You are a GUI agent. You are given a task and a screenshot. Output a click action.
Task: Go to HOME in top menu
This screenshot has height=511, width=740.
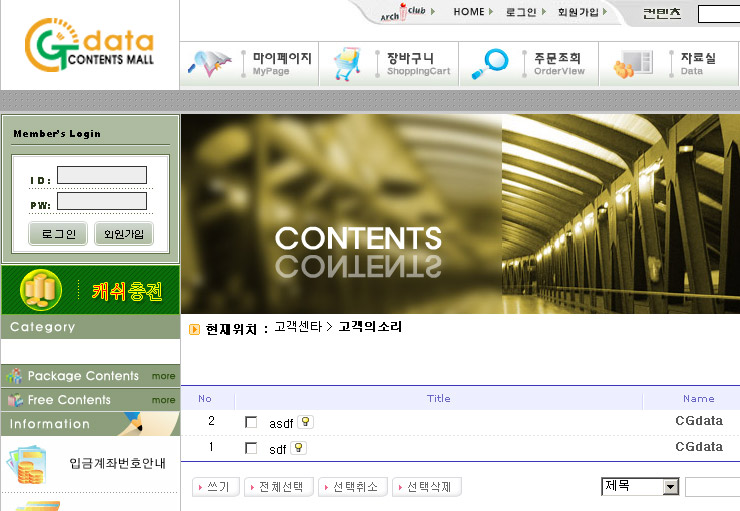coord(468,12)
